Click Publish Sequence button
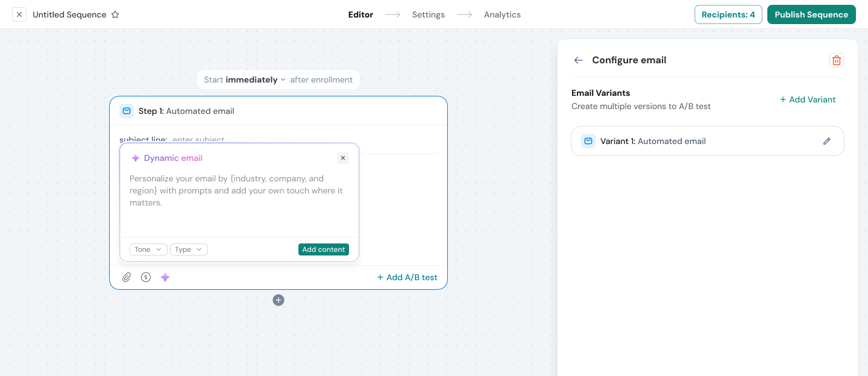 811,14
